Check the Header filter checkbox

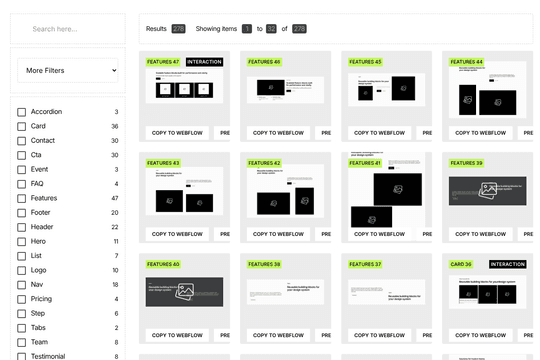pos(21,227)
